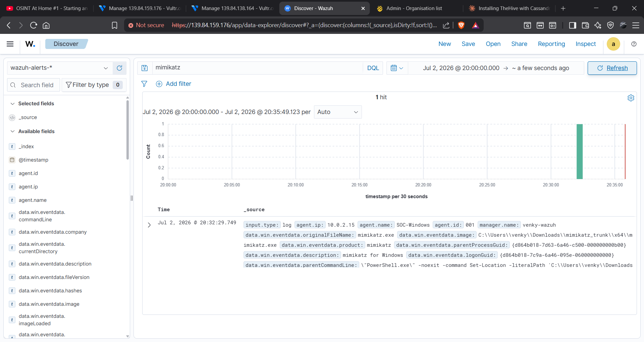Click the Wazuh W. logo
The height and width of the screenshot is (342, 644).
coord(30,44)
